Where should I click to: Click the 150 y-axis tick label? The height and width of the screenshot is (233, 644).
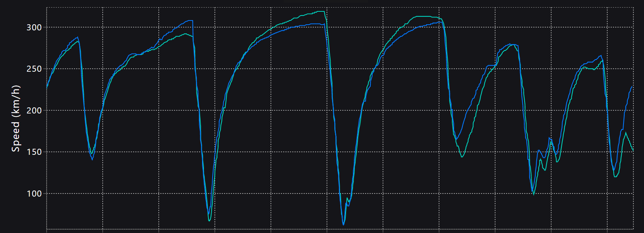coord(34,152)
